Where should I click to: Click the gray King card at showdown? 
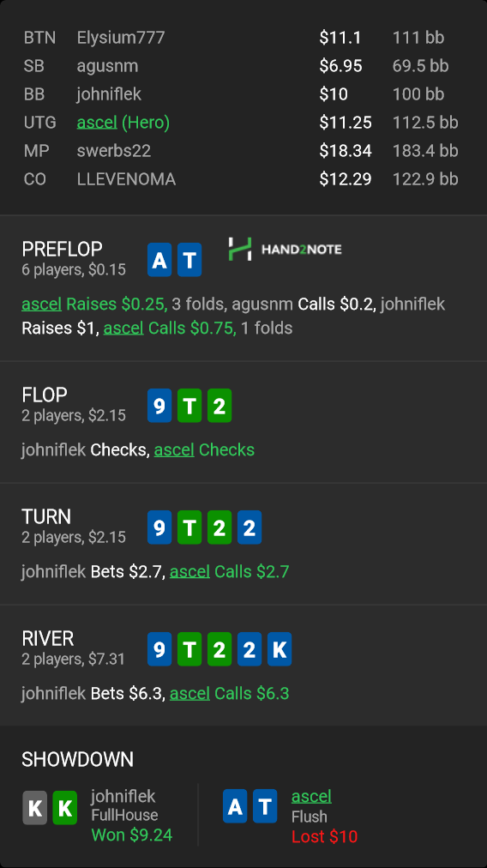click(34, 808)
